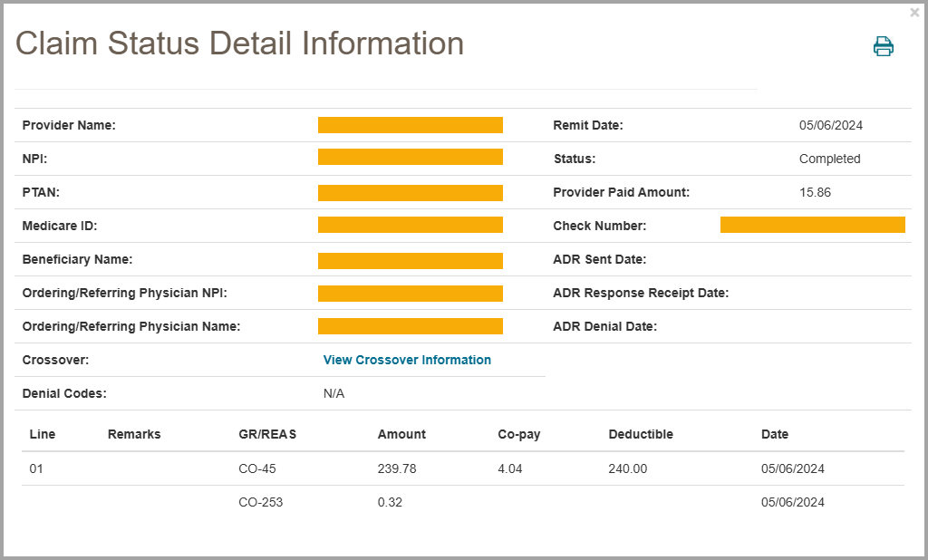Image resolution: width=928 pixels, height=560 pixels.
Task: Select the Co-pay value 4.04
Action: (x=509, y=468)
